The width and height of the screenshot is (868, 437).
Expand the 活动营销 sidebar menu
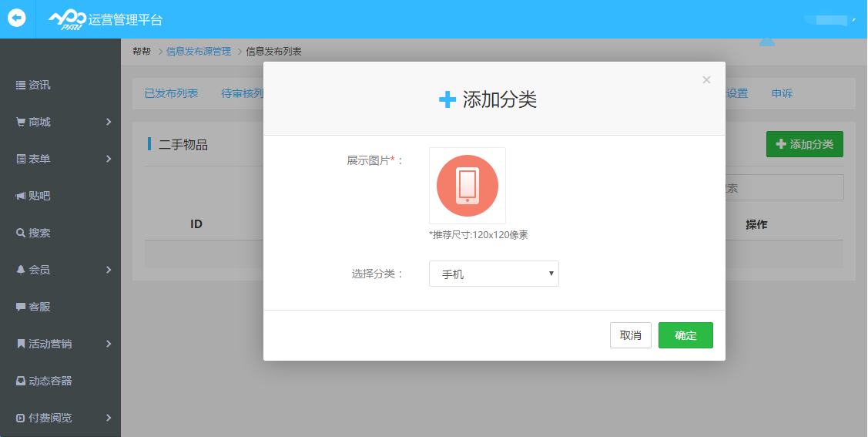[60, 344]
